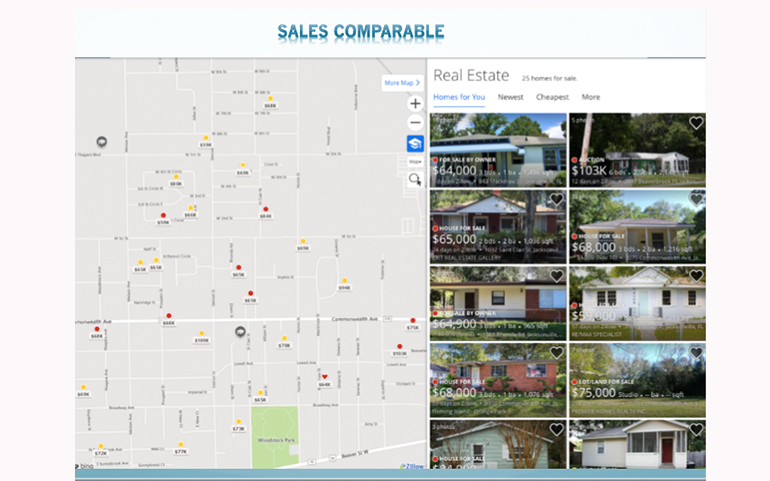Save the $65,000 house with heart
This screenshot has height=481, width=770.
pos(557,200)
